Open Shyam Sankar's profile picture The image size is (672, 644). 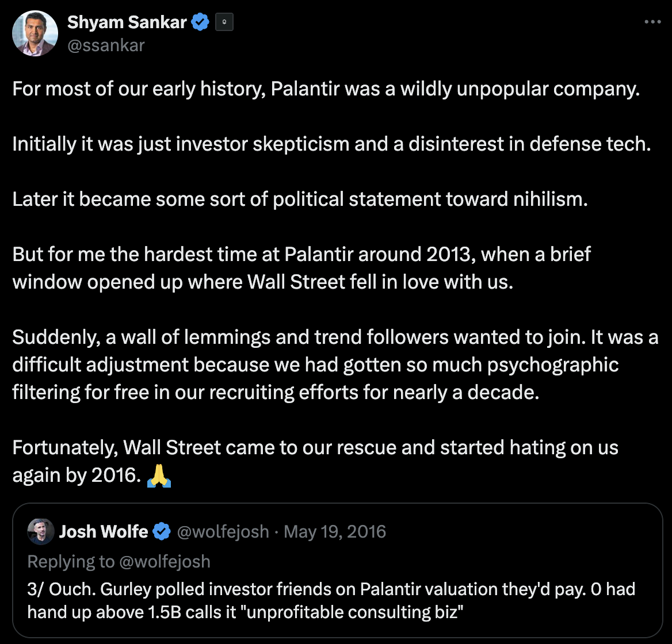tap(35, 33)
